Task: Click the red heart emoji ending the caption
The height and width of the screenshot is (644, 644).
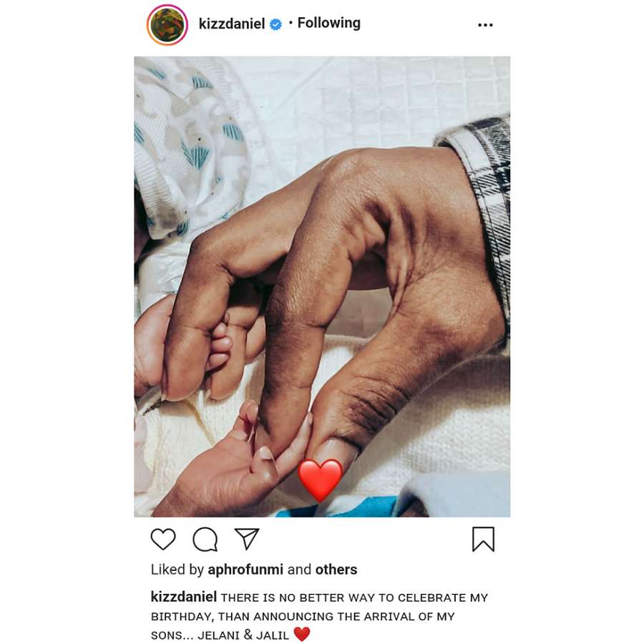Action: tap(302, 634)
